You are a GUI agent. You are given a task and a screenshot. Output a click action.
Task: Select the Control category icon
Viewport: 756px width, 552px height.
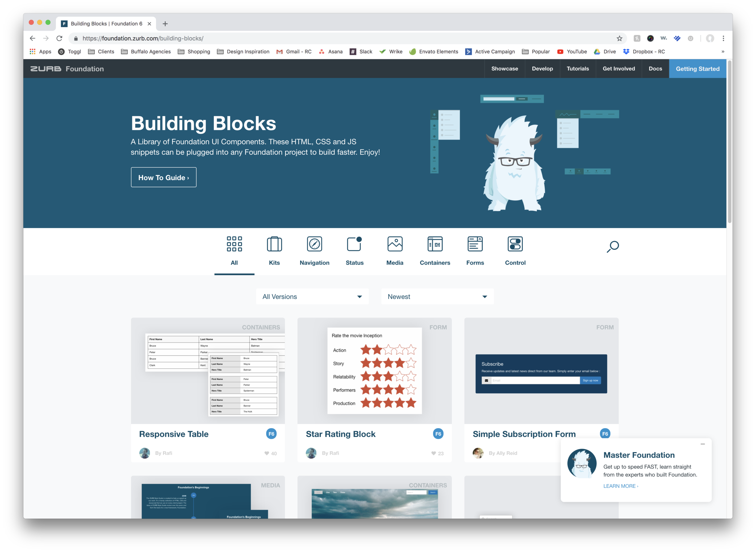point(515,244)
